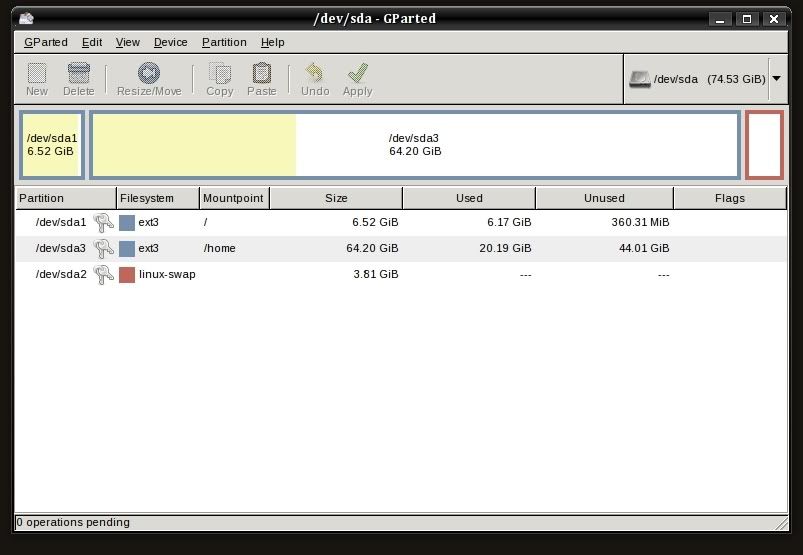Click the 360.31 MiB unused cell
This screenshot has height=555, width=803.
640,222
